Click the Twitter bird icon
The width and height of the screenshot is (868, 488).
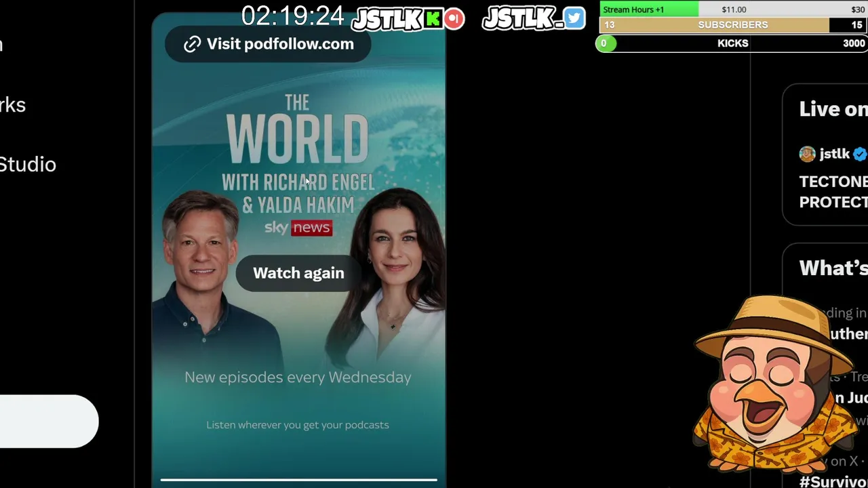click(574, 18)
